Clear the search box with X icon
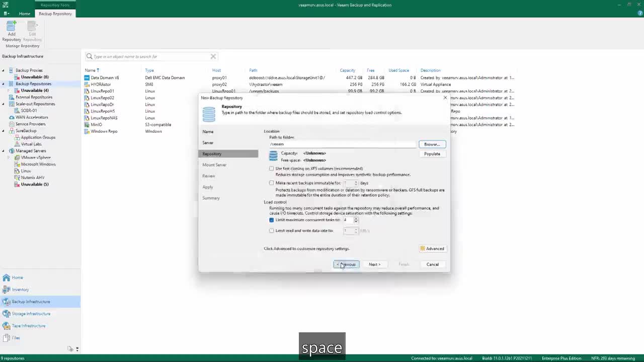 (213, 56)
